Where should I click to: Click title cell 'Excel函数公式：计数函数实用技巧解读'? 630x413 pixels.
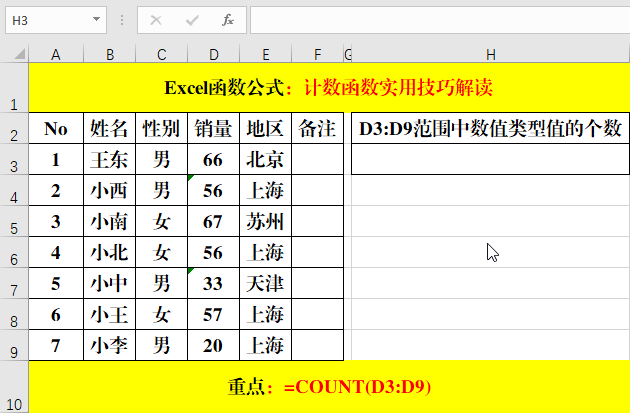329,88
